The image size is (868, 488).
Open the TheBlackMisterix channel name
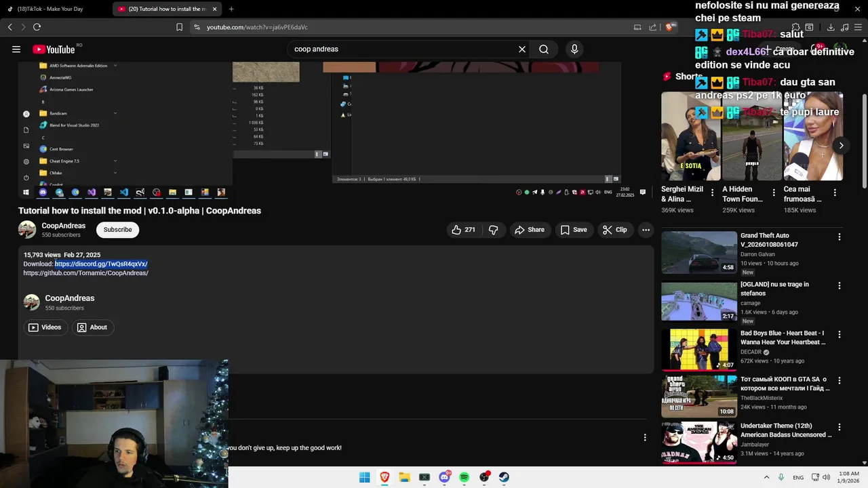pos(762,398)
